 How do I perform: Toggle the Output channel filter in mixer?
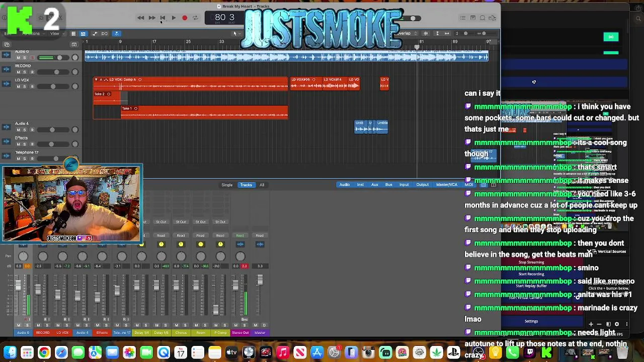(422, 185)
